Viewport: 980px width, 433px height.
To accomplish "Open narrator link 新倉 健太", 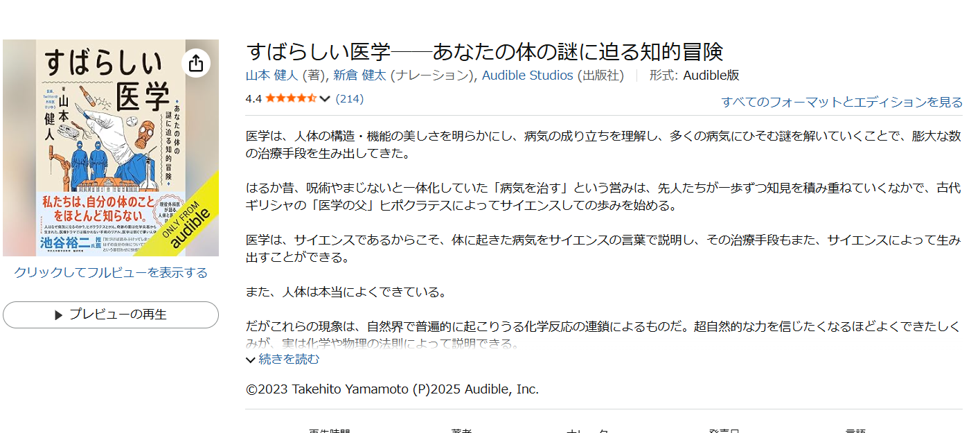I will point(359,76).
